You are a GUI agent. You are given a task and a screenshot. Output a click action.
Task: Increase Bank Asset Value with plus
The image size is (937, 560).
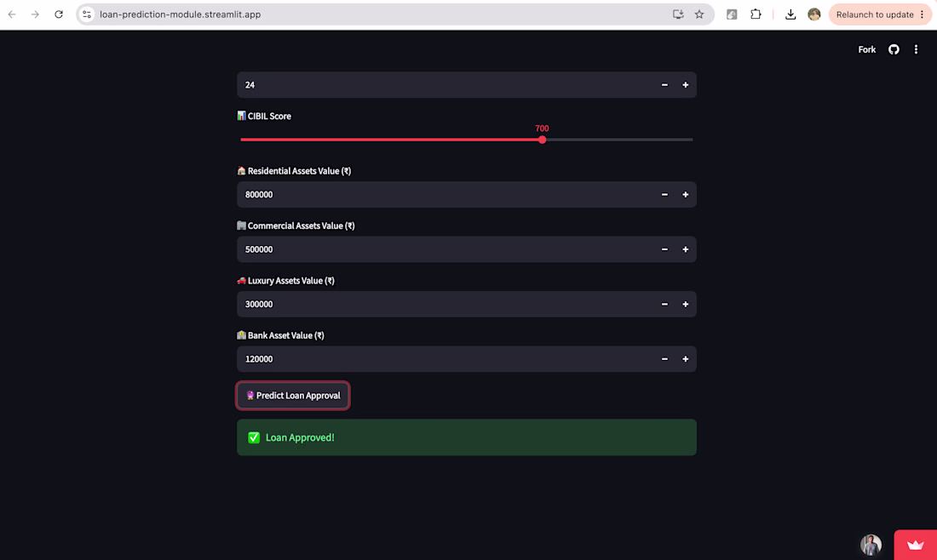click(686, 359)
